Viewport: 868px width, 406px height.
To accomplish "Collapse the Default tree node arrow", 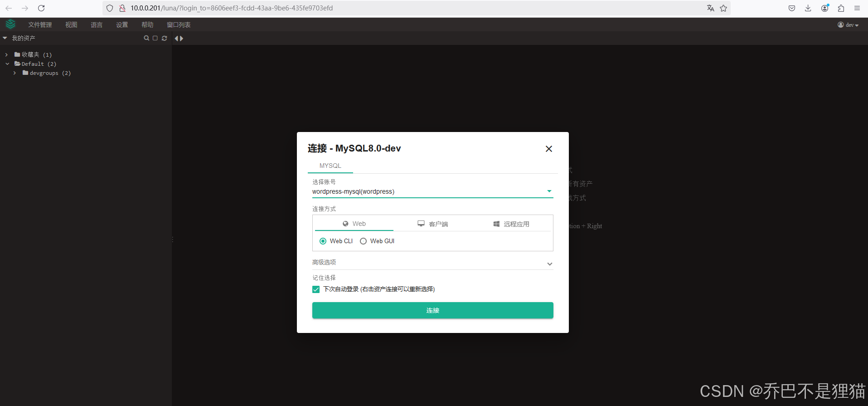I will 7,64.
